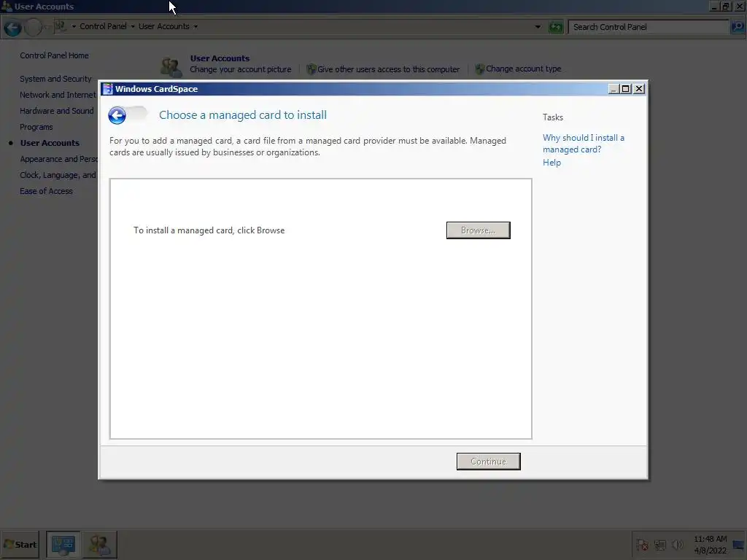Open Network and Internet category
747x560 pixels.
[58, 96]
